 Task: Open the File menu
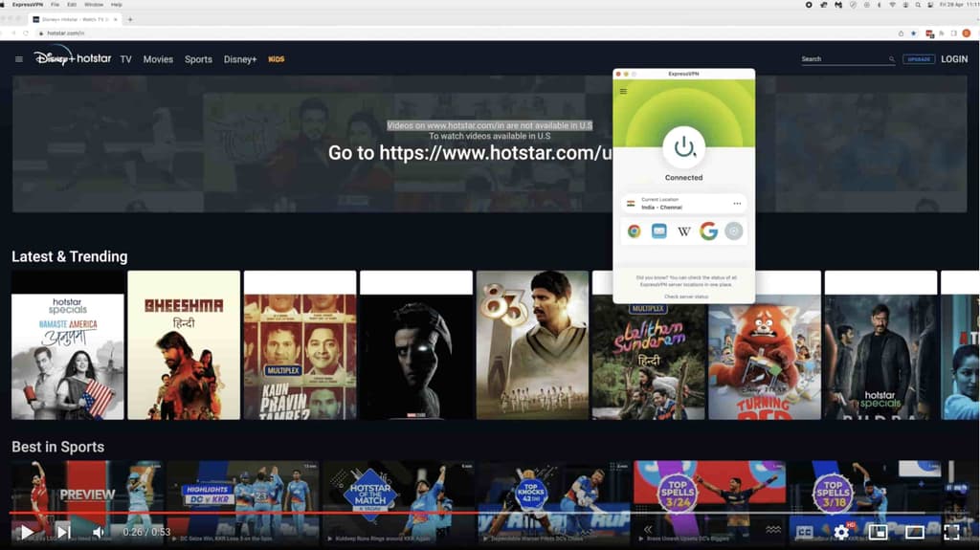pos(55,5)
